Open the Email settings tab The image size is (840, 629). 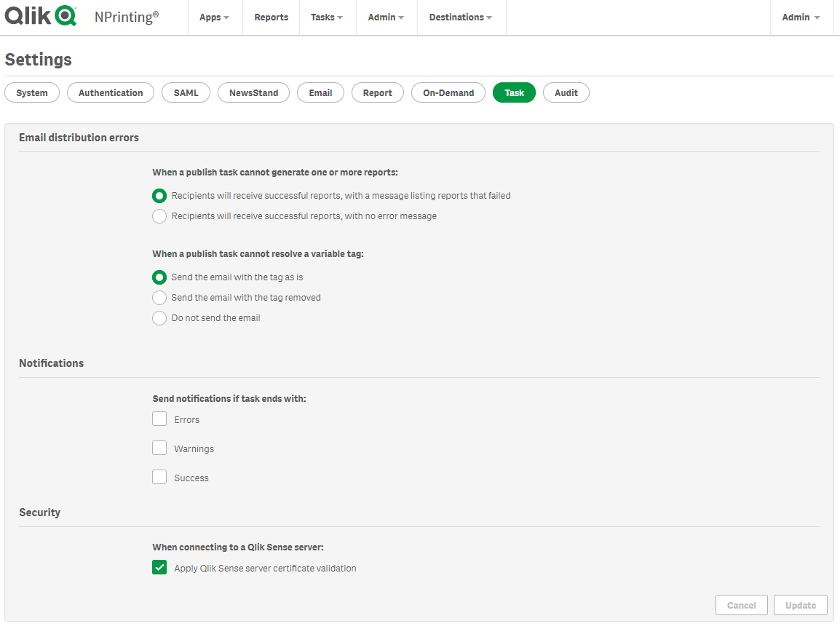point(320,92)
